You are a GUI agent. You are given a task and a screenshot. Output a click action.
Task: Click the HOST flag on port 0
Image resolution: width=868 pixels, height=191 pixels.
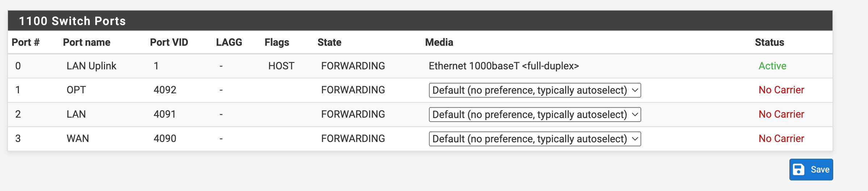click(281, 66)
